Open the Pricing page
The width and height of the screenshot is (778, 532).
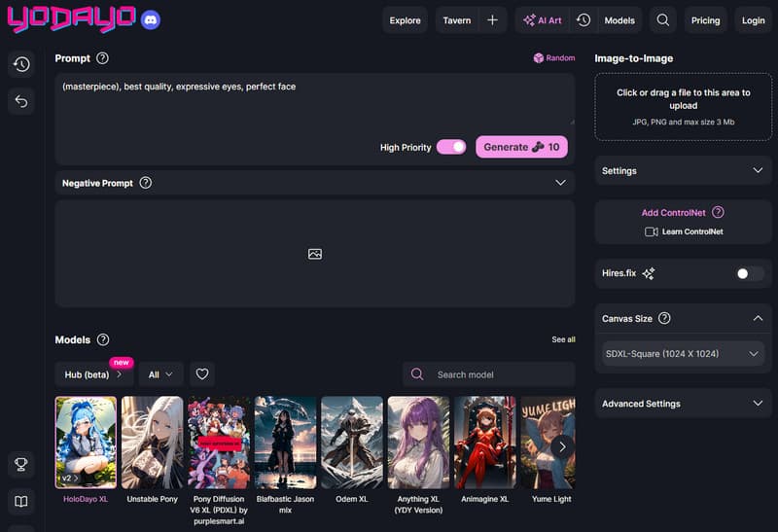pyautogui.click(x=705, y=20)
